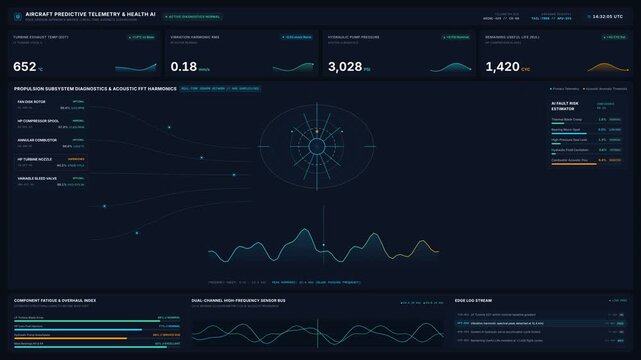Select the High-Pressure Seal Leak risk row

tap(586, 141)
